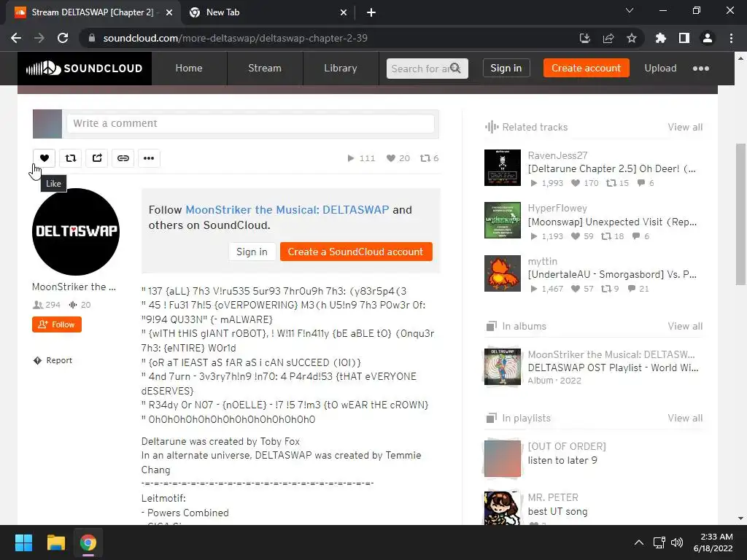Open the tab search chevron

click(x=630, y=10)
